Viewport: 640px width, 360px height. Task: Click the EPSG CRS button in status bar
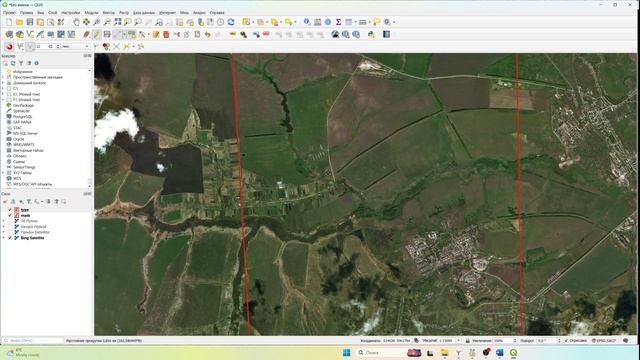coord(604,340)
